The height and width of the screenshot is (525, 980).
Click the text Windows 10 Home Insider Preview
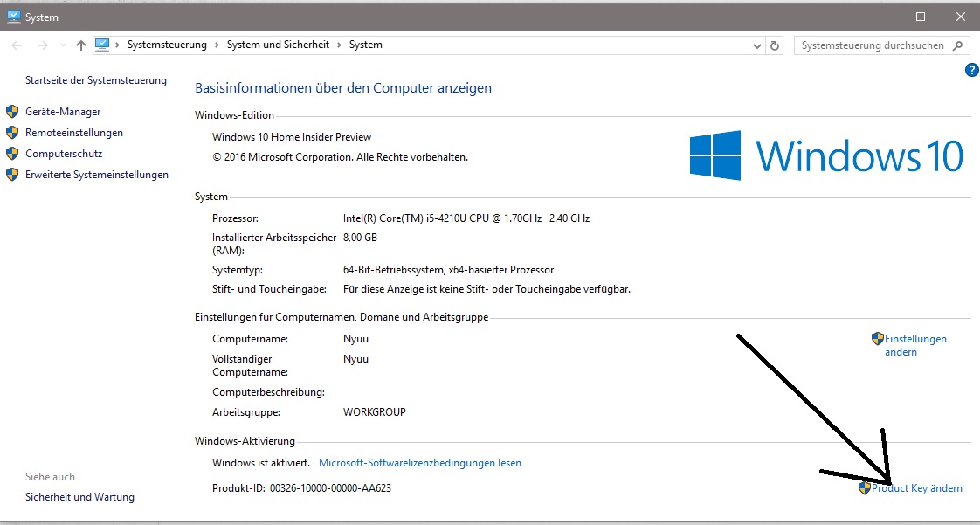point(292,137)
